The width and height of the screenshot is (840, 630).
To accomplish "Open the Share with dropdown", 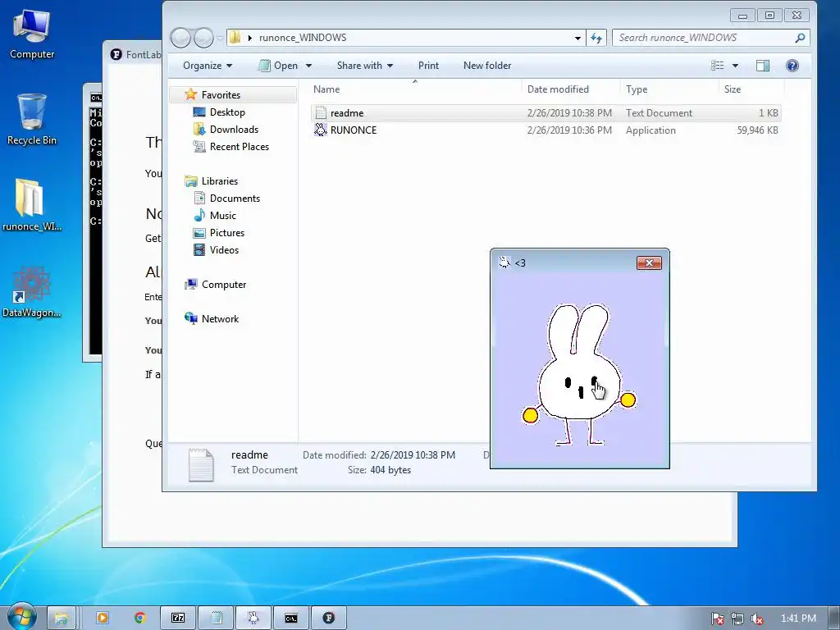I will coord(365,66).
